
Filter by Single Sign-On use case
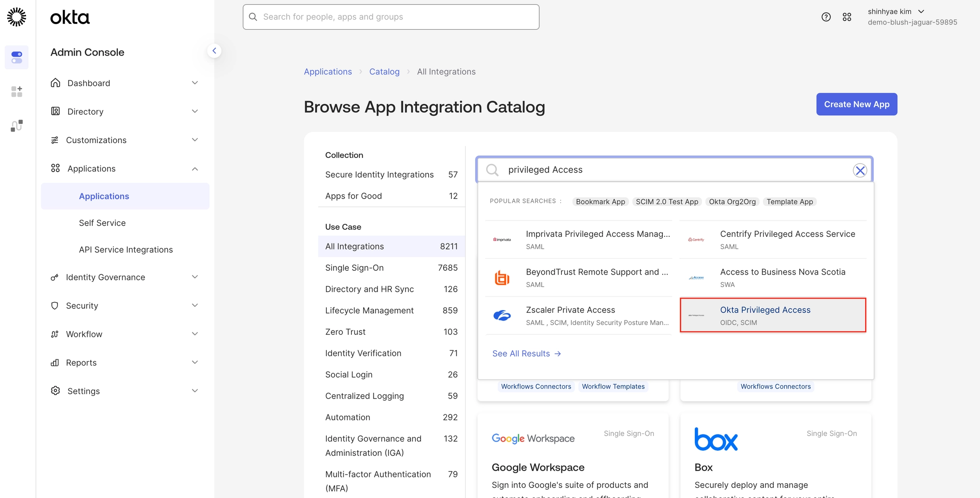click(355, 268)
